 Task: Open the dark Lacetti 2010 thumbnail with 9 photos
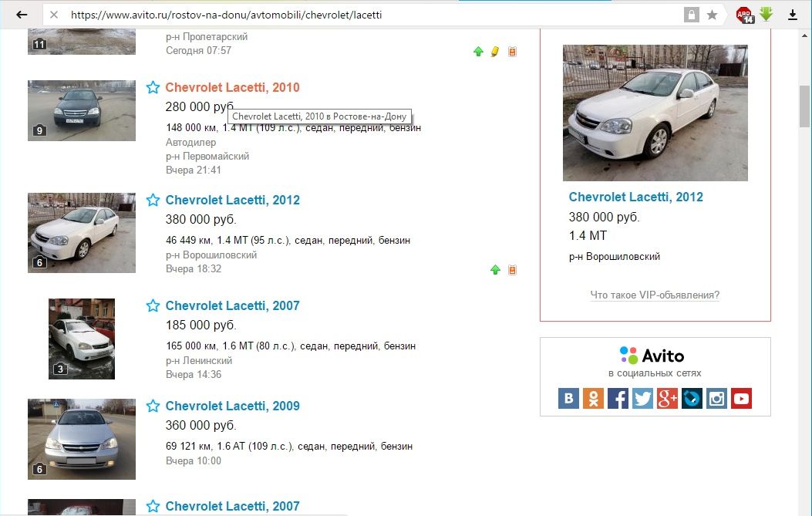pyautogui.click(x=82, y=110)
